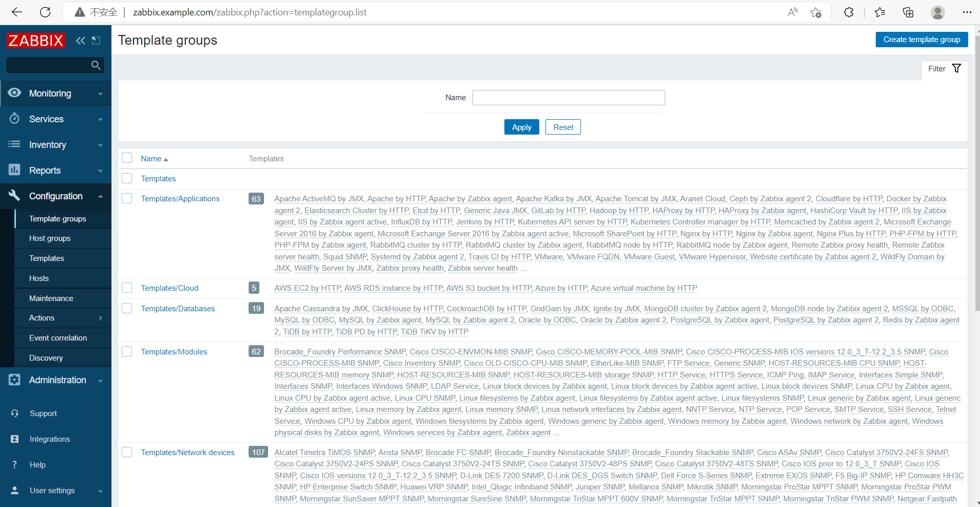Screen dimensions: 980x507
Task: Select the Templates/Cloud row checkbox
Action: (127, 288)
